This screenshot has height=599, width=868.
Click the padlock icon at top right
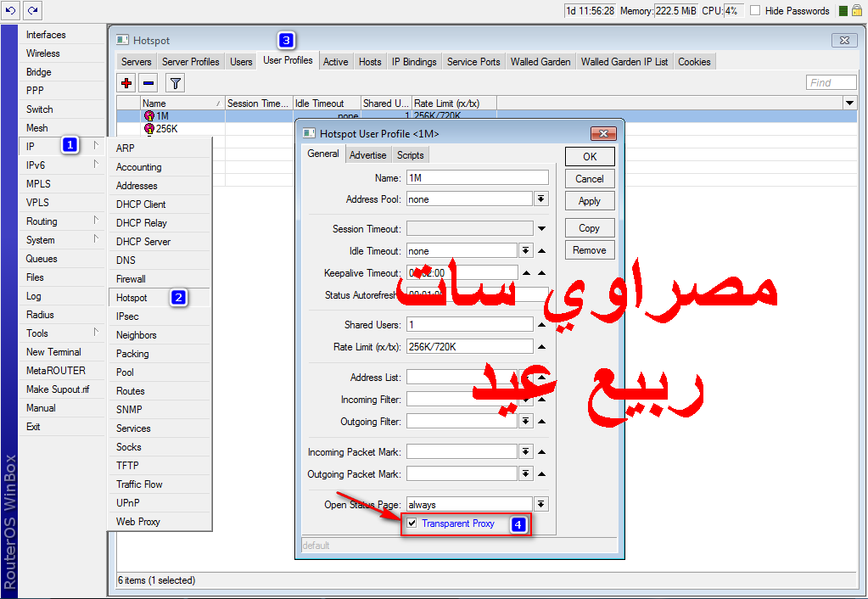coord(858,10)
